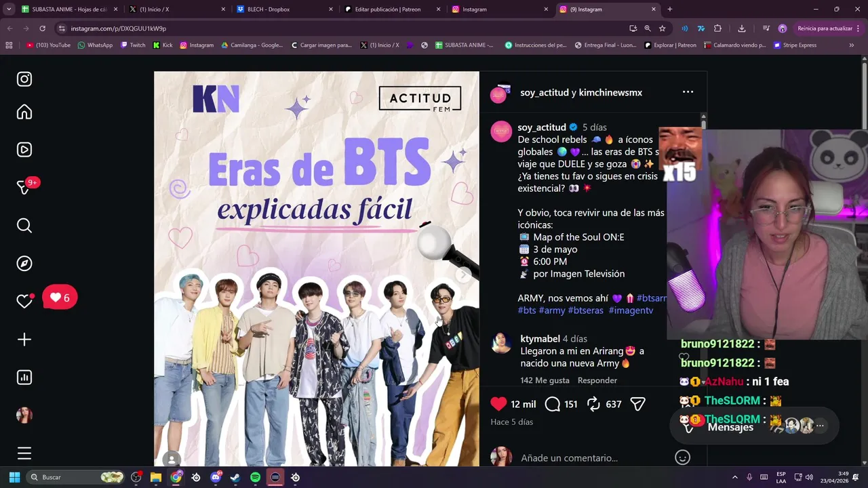Repost icon showing 637
This screenshot has height=488, width=868.
593,404
